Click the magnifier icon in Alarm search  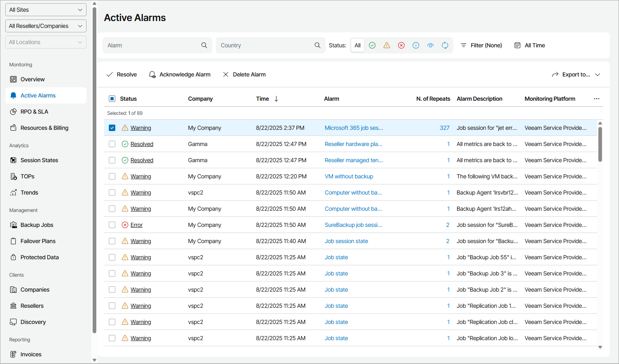click(x=204, y=45)
